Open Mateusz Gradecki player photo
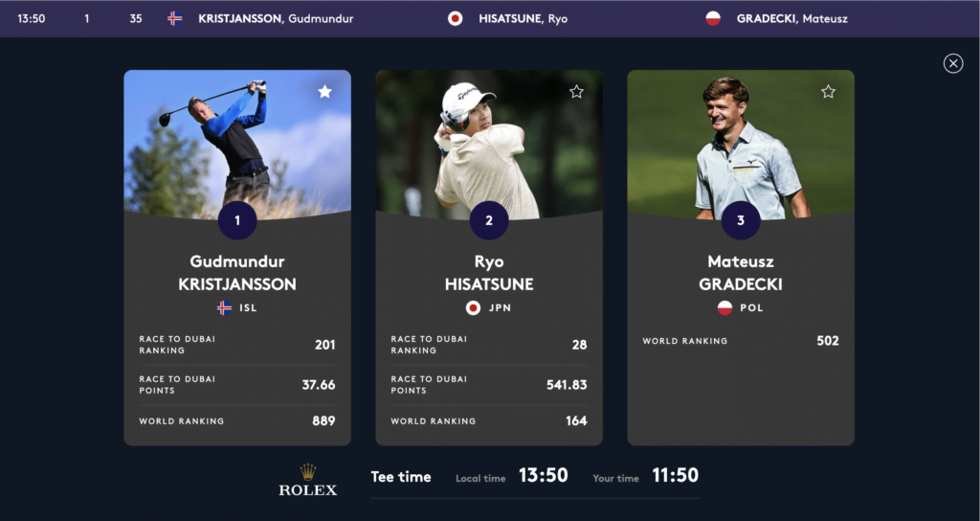 tap(741, 144)
